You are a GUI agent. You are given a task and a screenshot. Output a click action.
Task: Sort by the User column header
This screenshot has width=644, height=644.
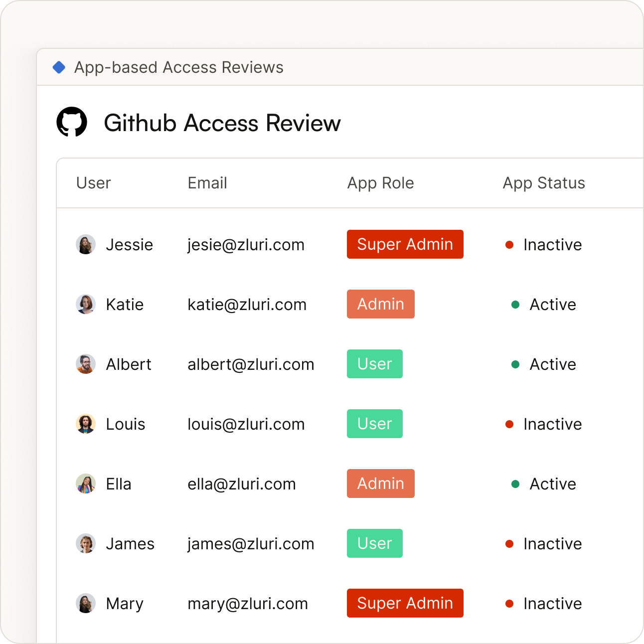tap(94, 183)
